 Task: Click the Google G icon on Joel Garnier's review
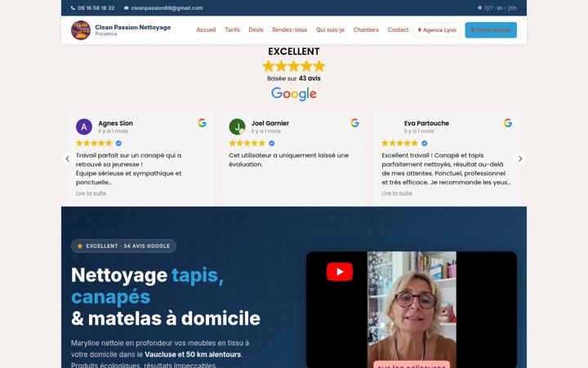pos(354,123)
